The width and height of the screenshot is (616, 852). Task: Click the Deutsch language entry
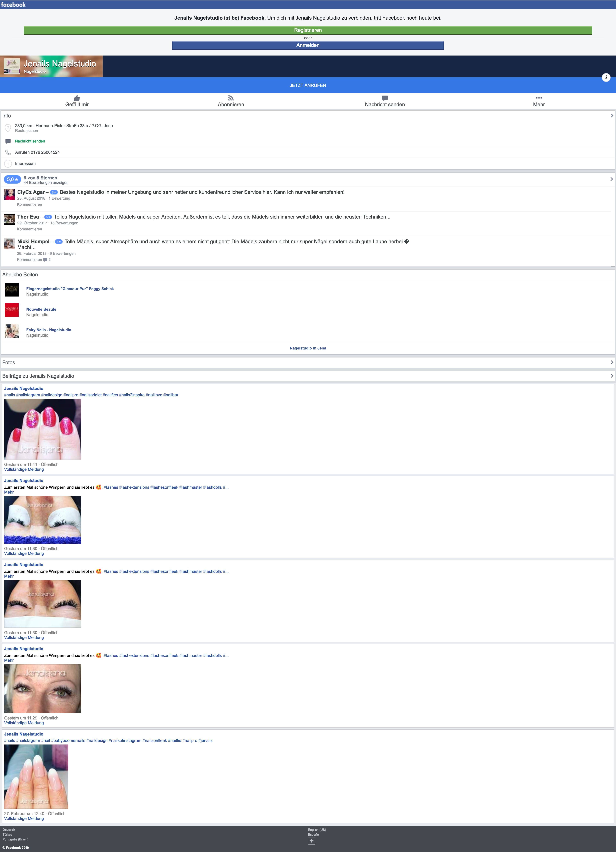9,830
